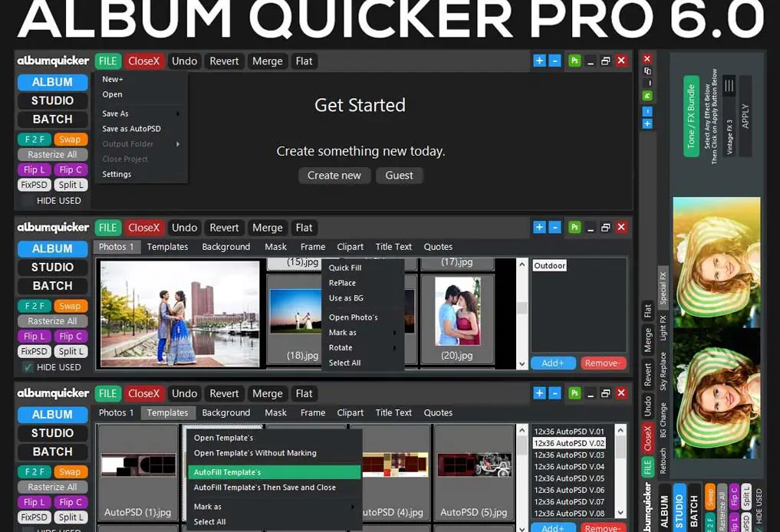The width and height of the screenshot is (780, 532).
Task: Click Split L in Get Started window sidebar
Action: 70,185
